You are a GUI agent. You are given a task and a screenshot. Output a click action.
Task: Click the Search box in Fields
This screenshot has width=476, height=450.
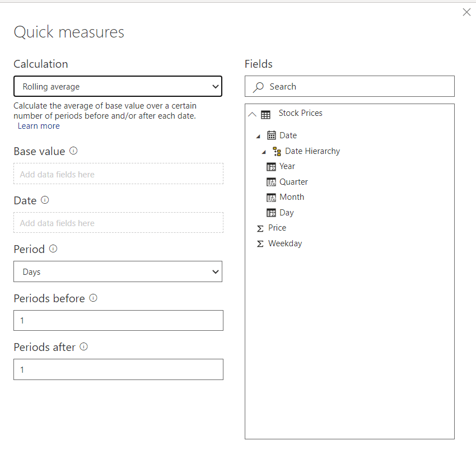click(x=349, y=87)
